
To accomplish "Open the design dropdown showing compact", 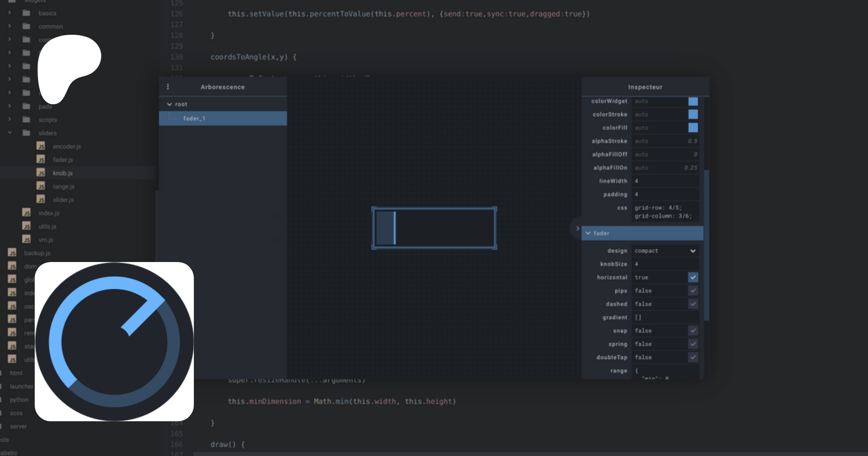I will click(665, 251).
